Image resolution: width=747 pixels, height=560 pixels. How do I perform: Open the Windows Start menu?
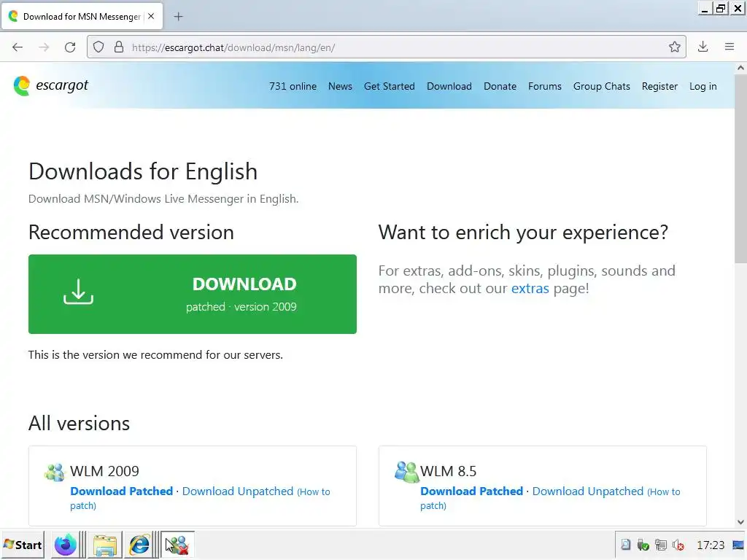point(23,545)
